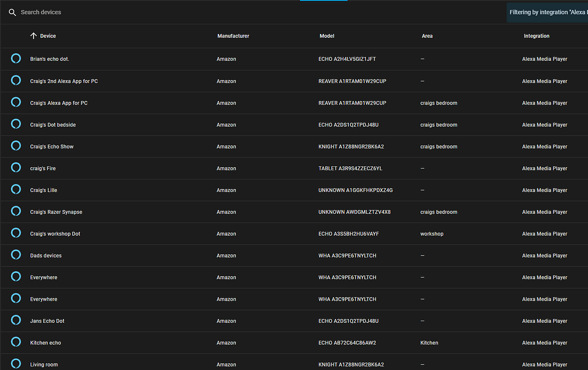The width and height of the screenshot is (588, 370).
Task: Click Alexa icon beside Craig's Echo Show
Action: pyautogui.click(x=16, y=146)
